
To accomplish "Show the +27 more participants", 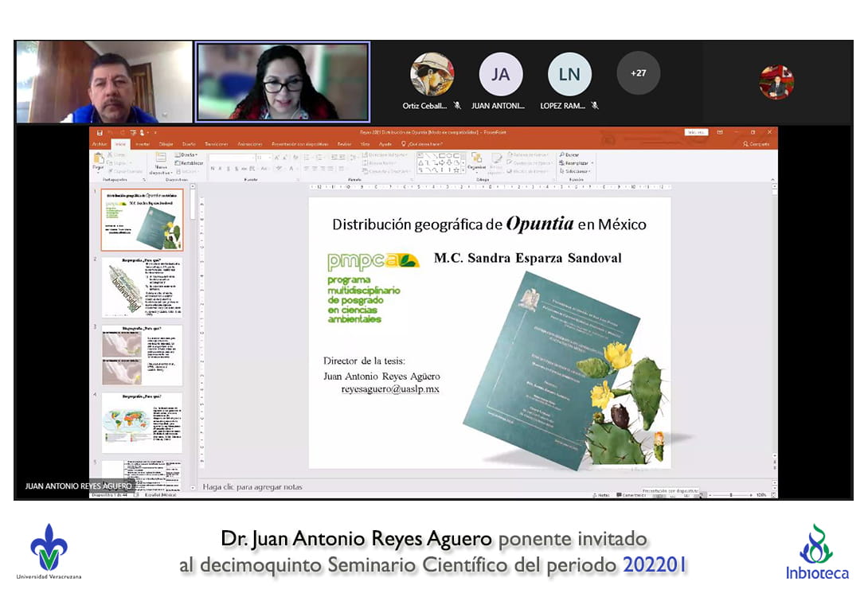I will point(638,73).
